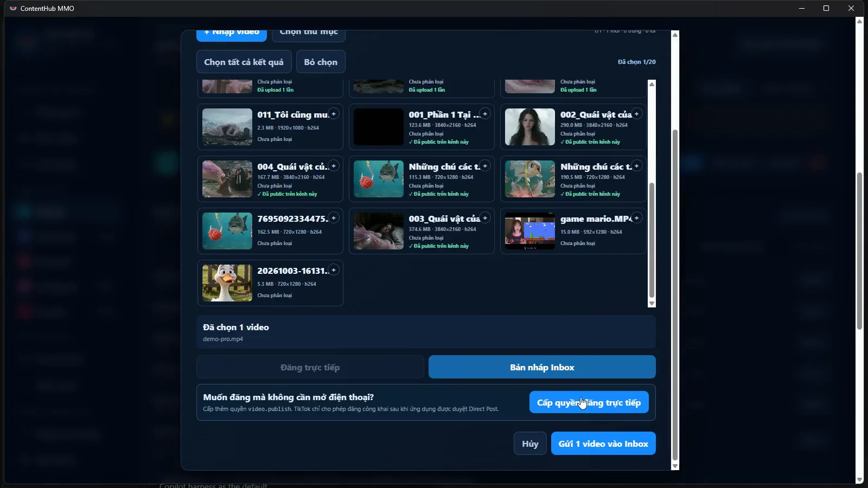Cancel the dialog with Hủy
Screen dimensions: 868x488
click(x=530, y=444)
